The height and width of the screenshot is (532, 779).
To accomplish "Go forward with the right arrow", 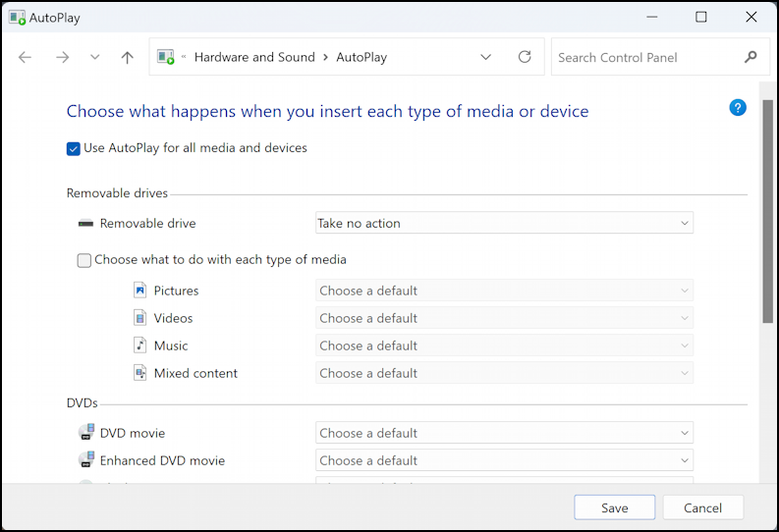I will click(x=62, y=58).
